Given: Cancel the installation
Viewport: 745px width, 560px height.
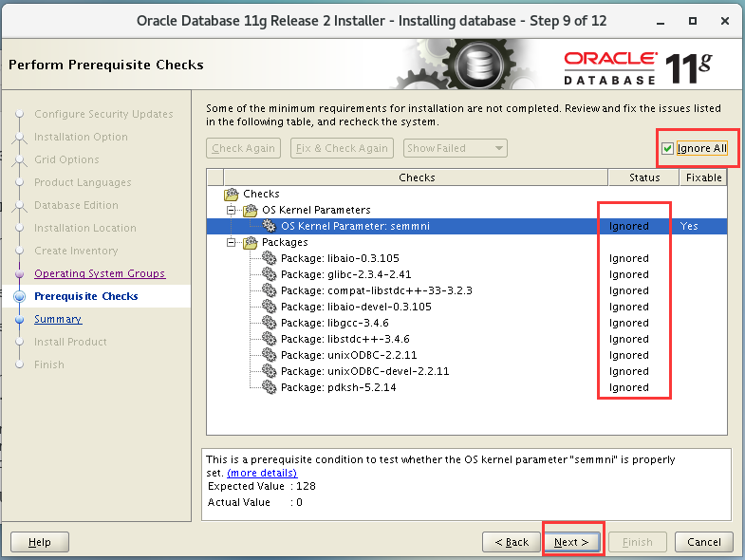Looking at the screenshot, I should pyautogui.click(x=703, y=542).
